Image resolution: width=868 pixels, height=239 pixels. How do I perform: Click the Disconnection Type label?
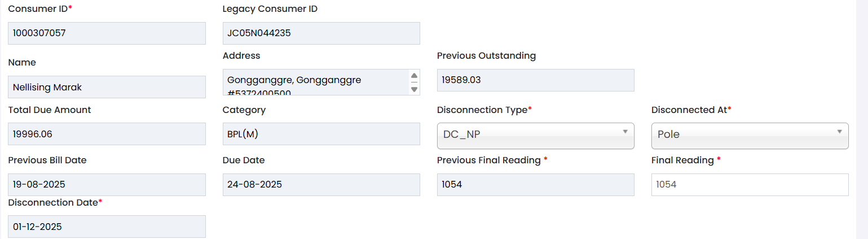[482, 110]
